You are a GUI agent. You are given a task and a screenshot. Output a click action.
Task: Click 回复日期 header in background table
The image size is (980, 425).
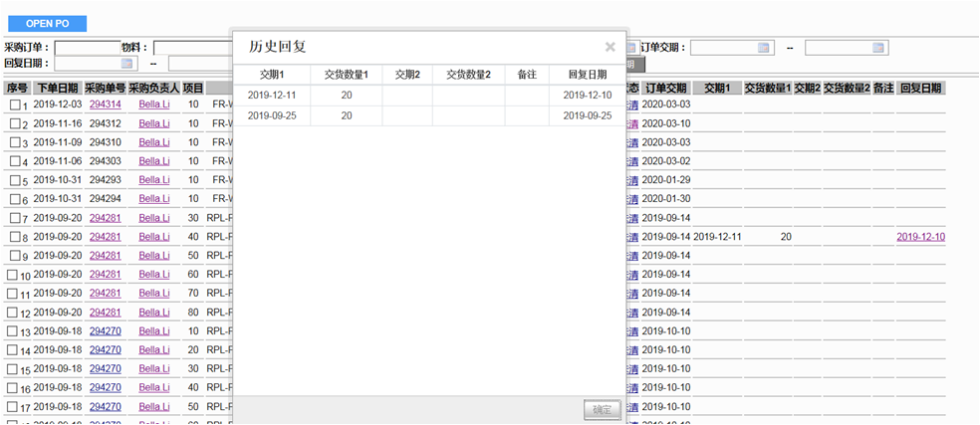(x=920, y=89)
